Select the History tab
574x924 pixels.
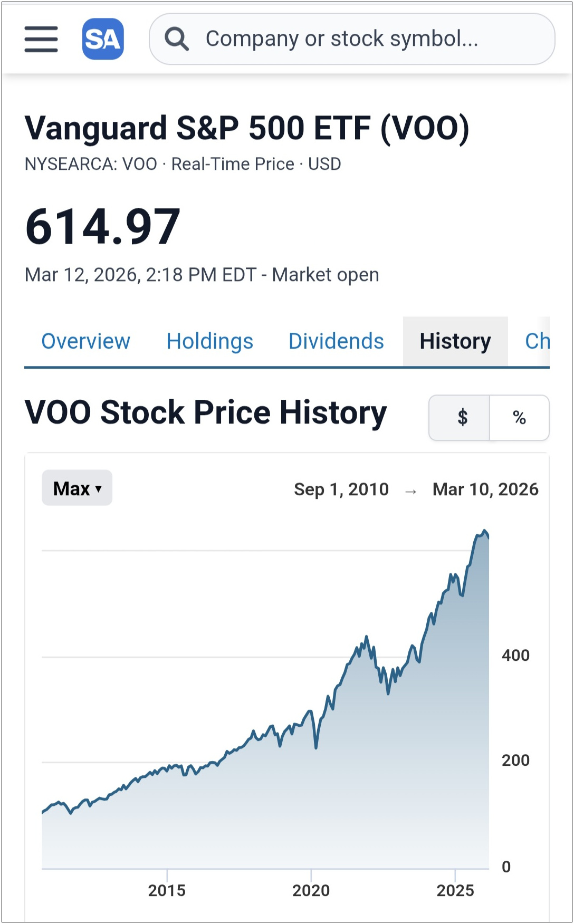click(x=455, y=341)
